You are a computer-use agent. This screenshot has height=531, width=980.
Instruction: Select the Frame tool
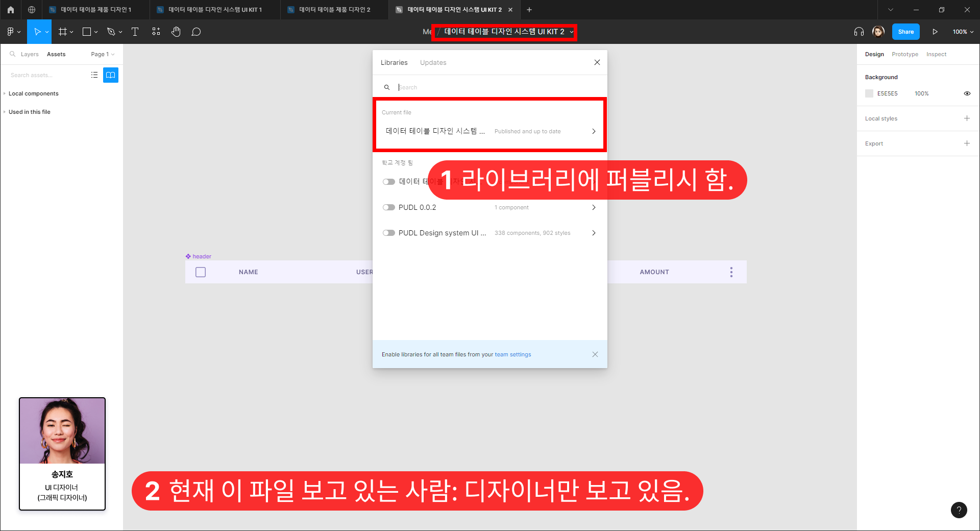(x=63, y=32)
